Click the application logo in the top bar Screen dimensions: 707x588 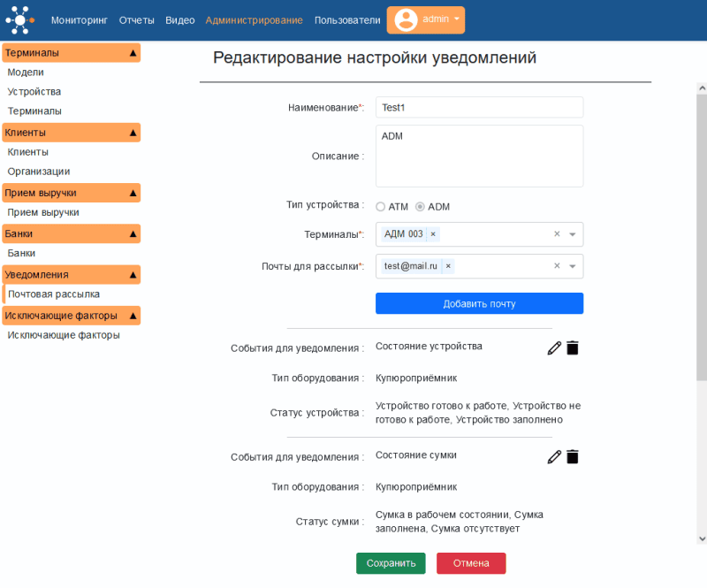tap(18, 19)
